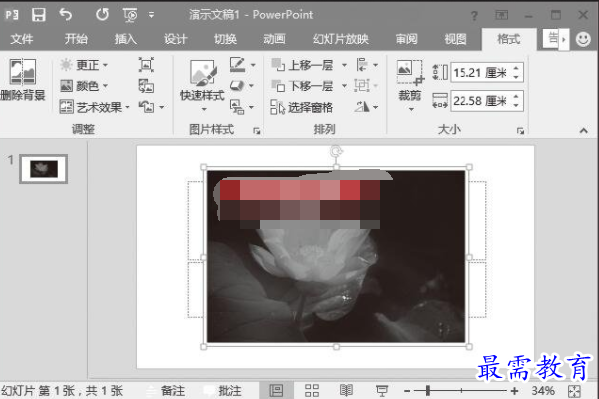This screenshot has width=599, height=399.
Task: Switch to the View (视图) tab
Action: pos(456,39)
